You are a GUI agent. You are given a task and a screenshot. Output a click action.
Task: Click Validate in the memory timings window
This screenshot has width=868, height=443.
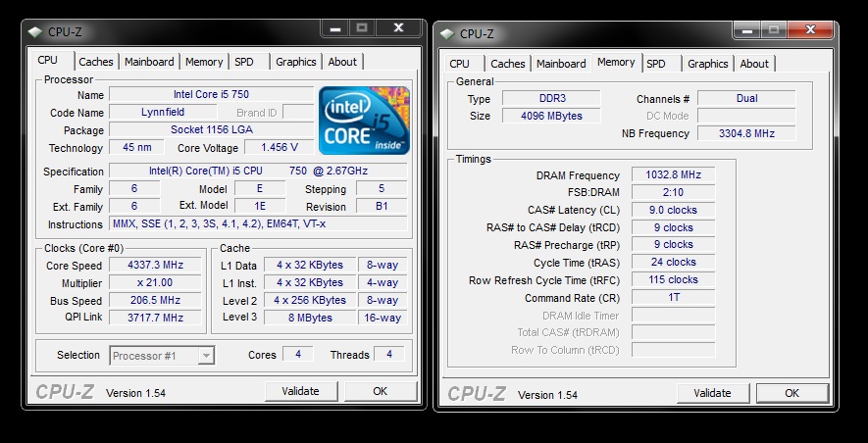712,393
